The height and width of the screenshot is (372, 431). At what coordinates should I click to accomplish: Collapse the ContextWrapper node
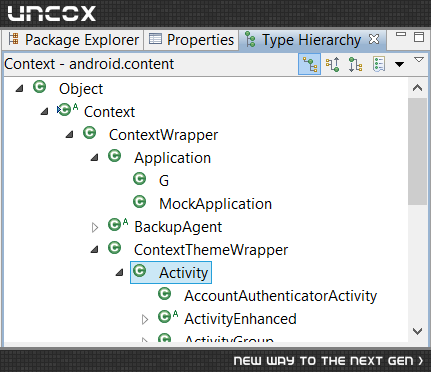(x=70, y=135)
